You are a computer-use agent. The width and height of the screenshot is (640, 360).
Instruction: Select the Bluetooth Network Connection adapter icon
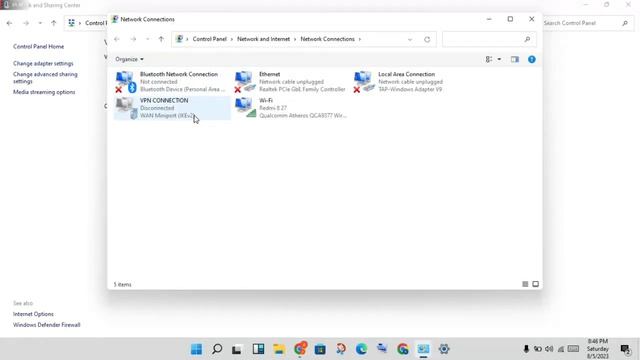(125, 82)
